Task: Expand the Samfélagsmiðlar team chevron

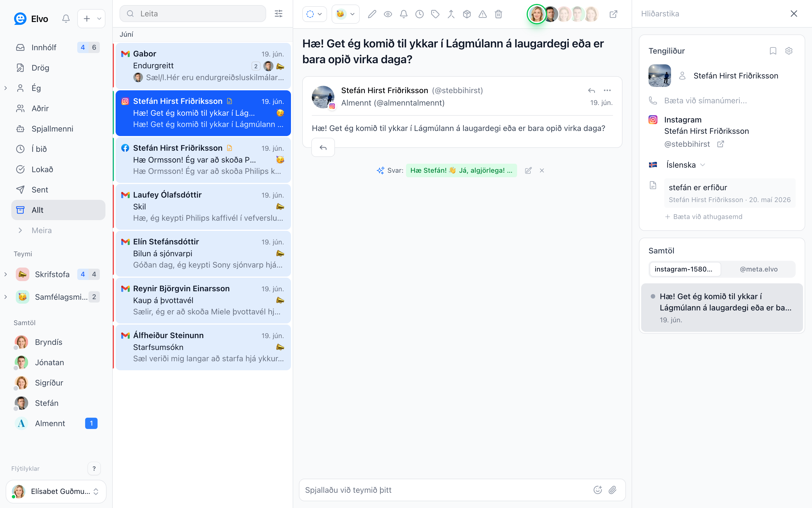Action: [x=6, y=297]
